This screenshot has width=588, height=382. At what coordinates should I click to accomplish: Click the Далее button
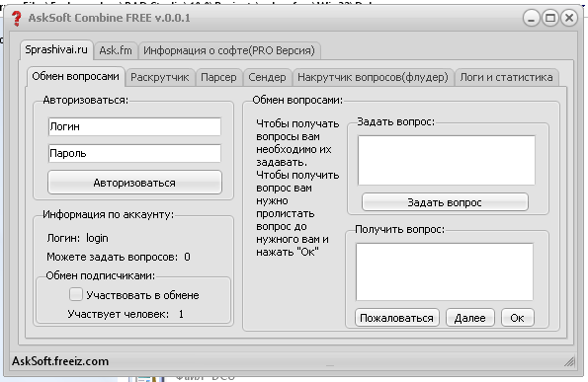point(469,318)
